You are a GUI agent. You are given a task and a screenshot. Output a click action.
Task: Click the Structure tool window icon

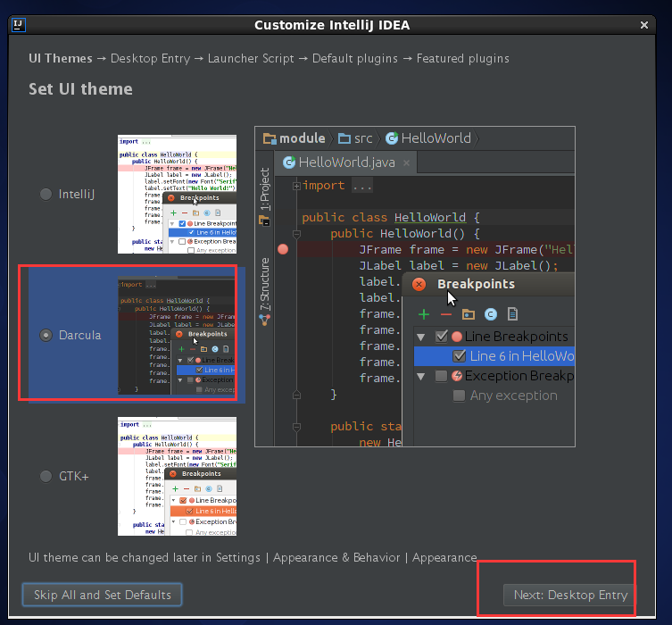click(x=265, y=320)
